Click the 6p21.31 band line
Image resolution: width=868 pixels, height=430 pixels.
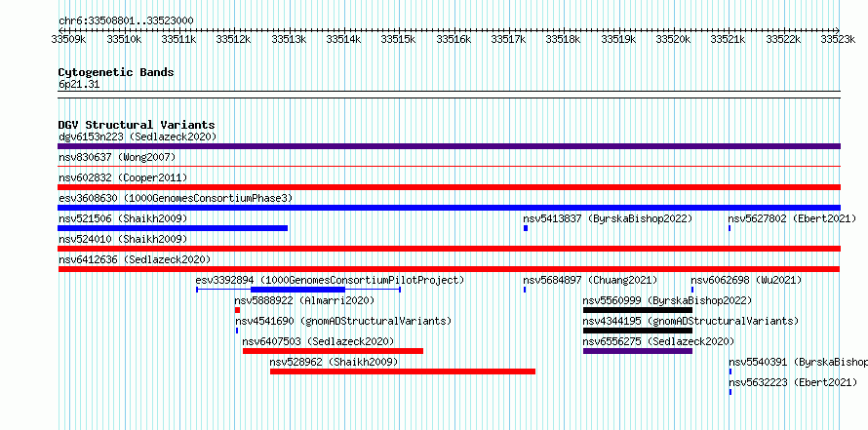449,95
